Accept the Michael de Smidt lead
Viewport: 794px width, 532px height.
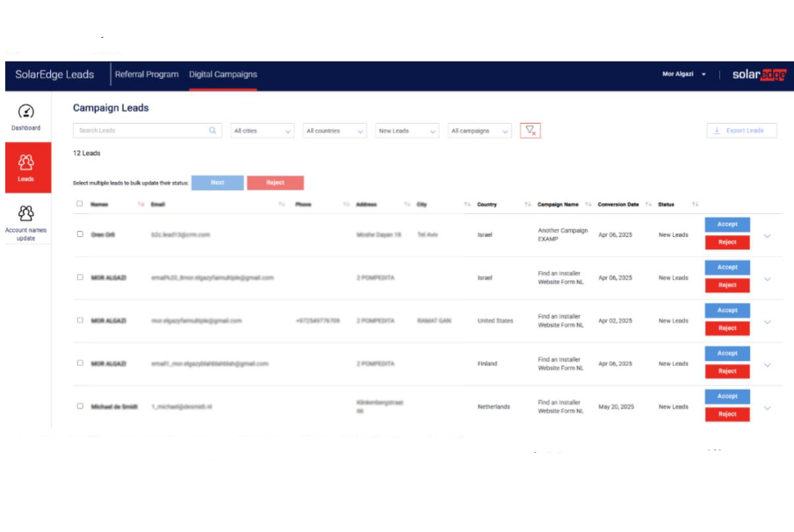726,396
